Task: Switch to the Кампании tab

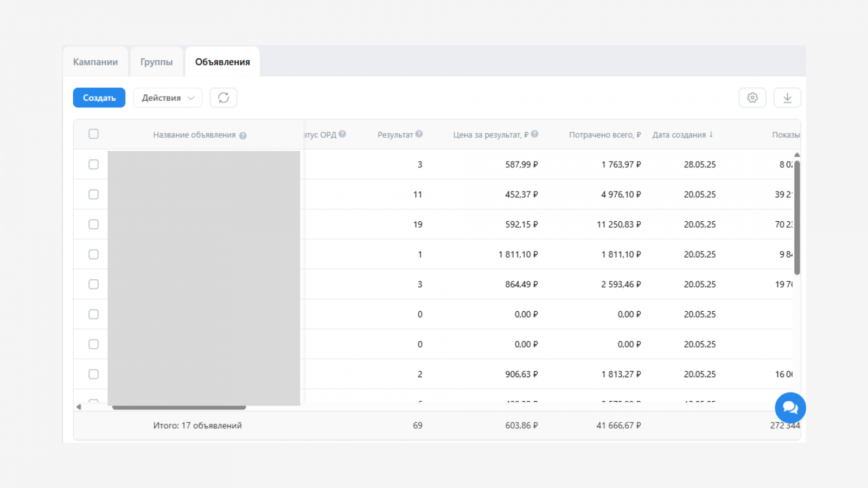Action: click(95, 62)
